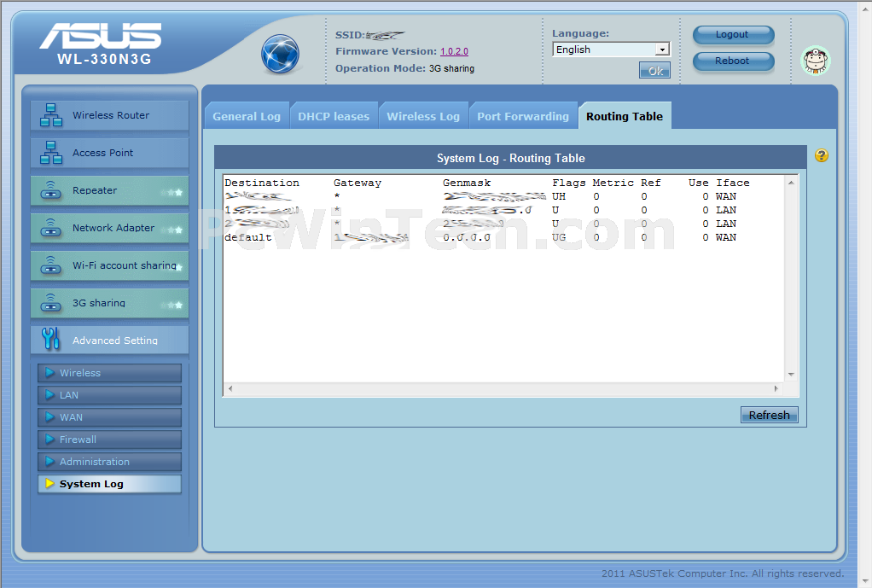Open the WAN settings
Image resolution: width=872 pixels, height=588 pixels.
[109, 417]
